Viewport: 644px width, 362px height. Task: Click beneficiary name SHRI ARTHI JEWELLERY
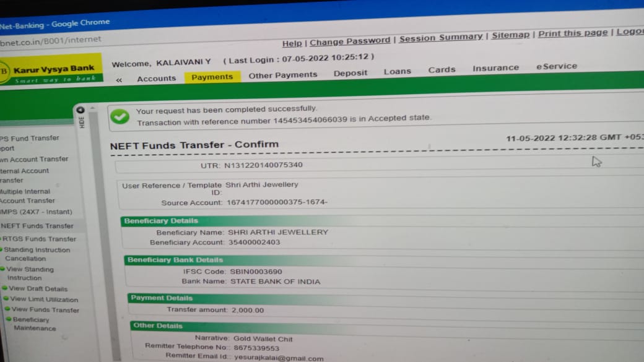tap(278, 232)
